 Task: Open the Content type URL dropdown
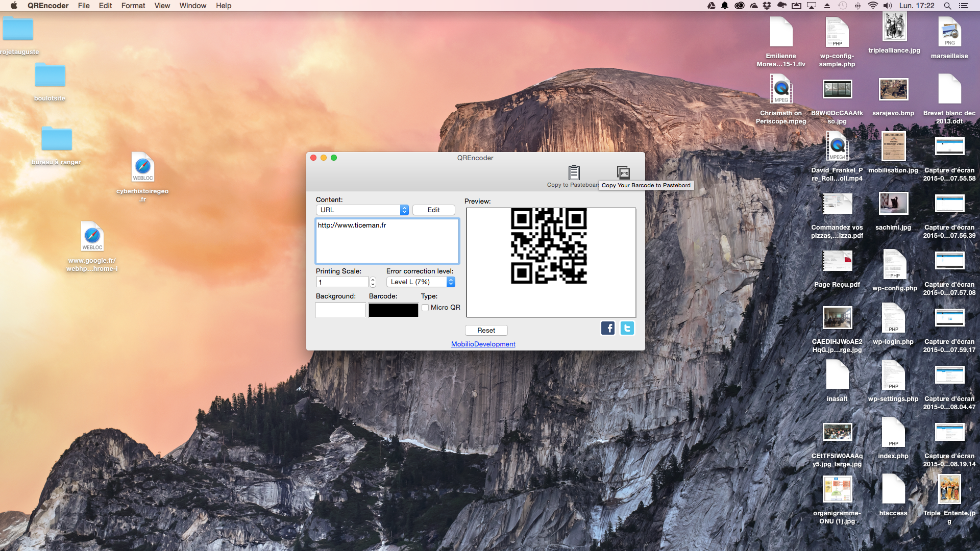coord(362,210)
